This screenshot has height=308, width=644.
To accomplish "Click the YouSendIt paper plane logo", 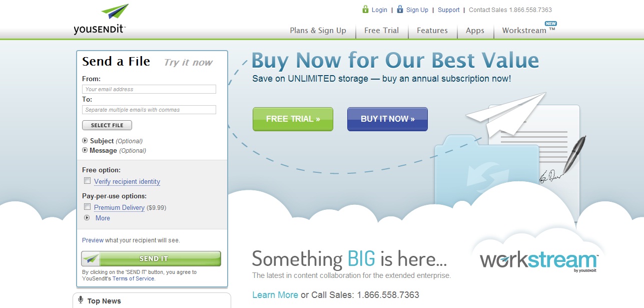I will point(100,19).
